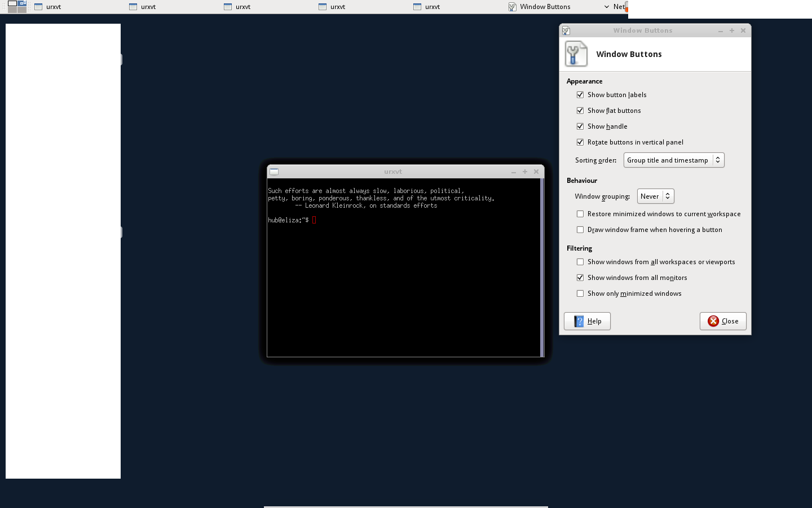This screenshot has width=812, height=508.
Task: Expand the Window grouping combo box
Action: tap(655, 196)
